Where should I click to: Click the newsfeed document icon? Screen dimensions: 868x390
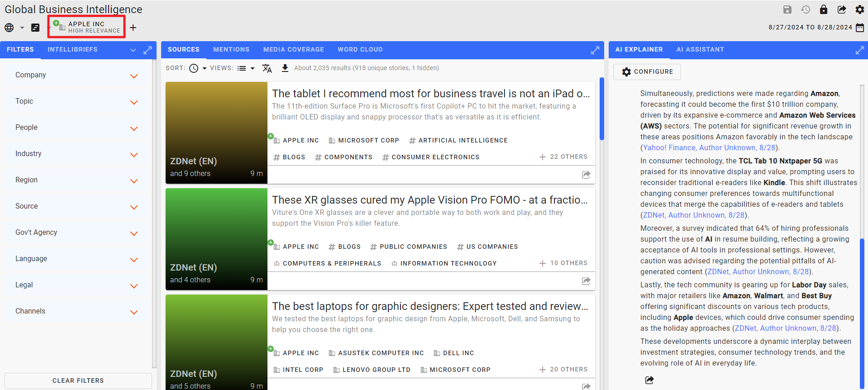(35, 28)
